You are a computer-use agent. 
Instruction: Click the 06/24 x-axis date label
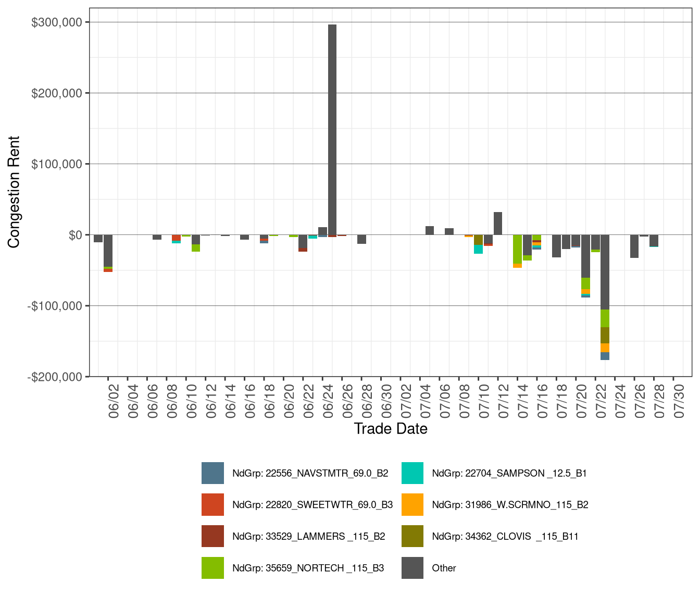(x=328, y=401)
